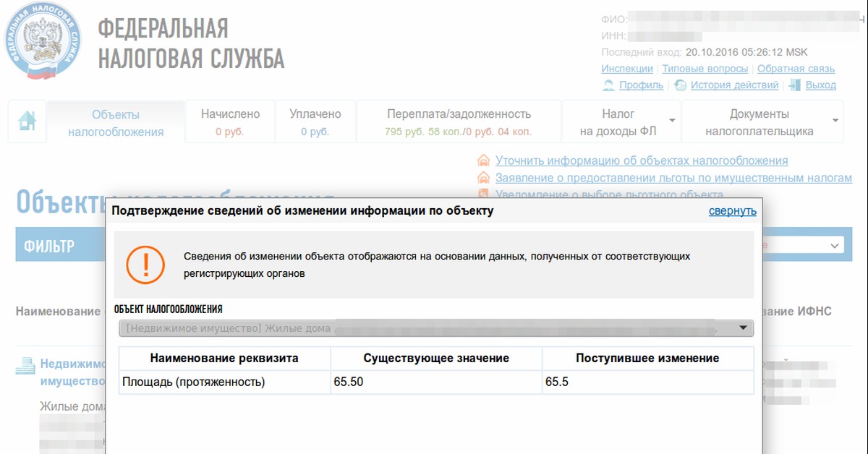868x454 pixels.
Task: Open the Начислено tab
Action: pyautogui.click(x=230, y=122)
